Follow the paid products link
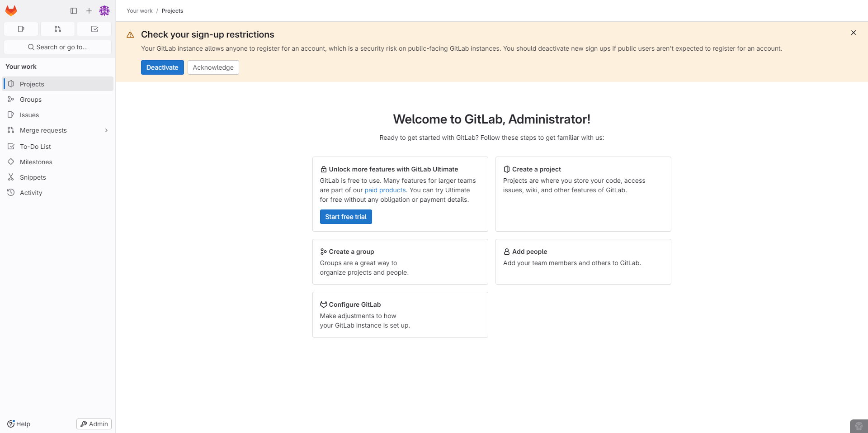 click(x=385, y=190)
